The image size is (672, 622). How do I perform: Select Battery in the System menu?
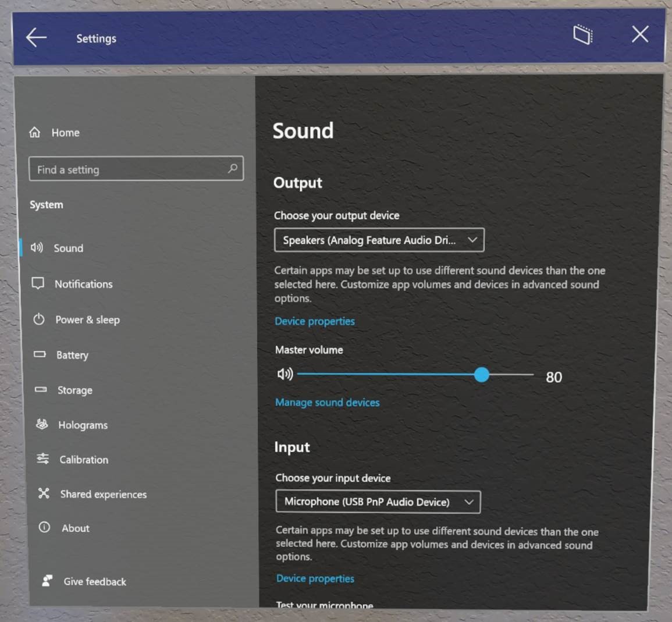coord(72,355)
